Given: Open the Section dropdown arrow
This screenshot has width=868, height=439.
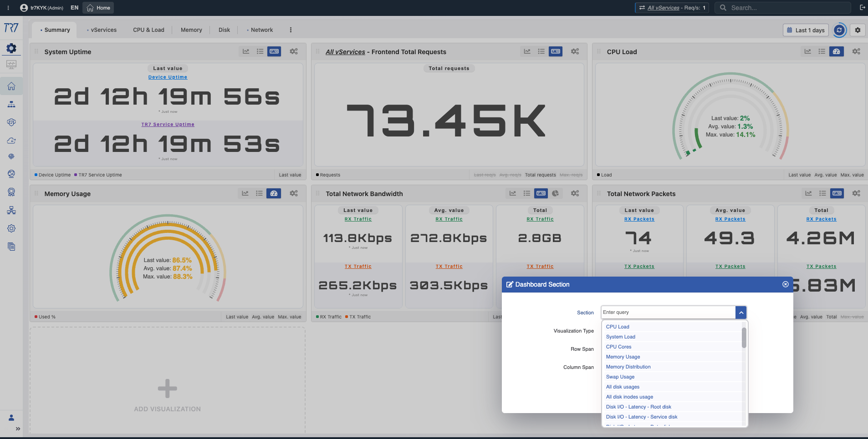Looking at the screenshot, I should click(741, 313).
